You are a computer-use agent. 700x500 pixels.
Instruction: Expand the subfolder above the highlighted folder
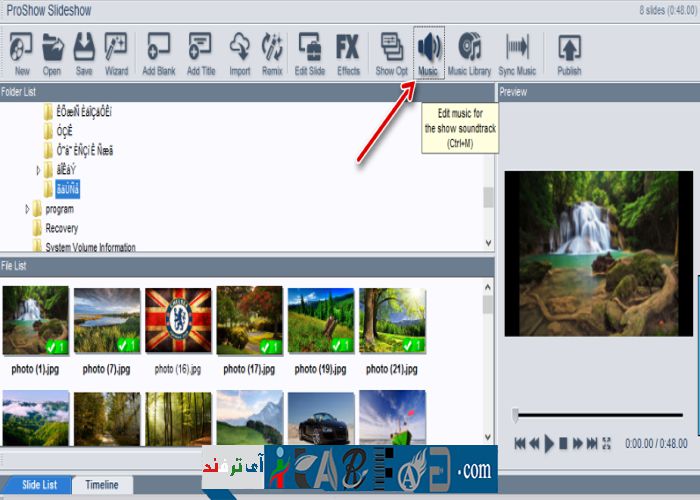[38, 171]
